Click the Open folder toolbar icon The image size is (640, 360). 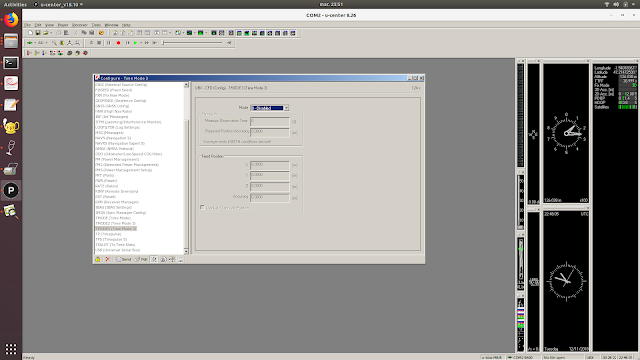(45, 33)
